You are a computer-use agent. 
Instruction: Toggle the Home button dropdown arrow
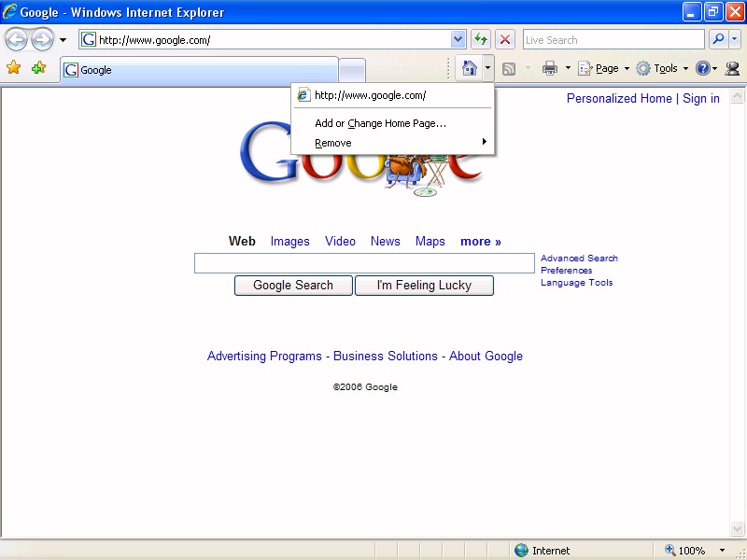[487, 68]
